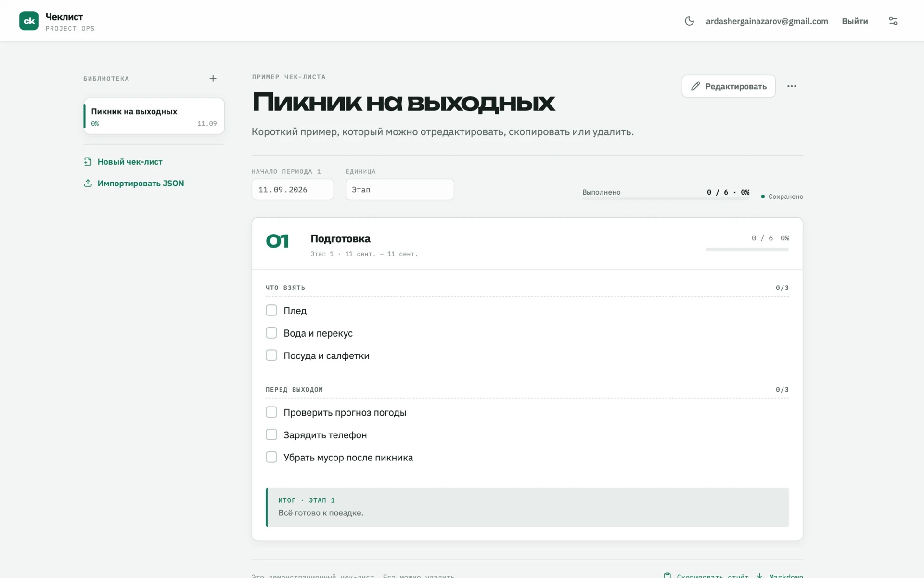Image resolution: width=924 pixels, height=578 pixels.
Task: Tick Проверить прогноз погоды checkbox
Action: (x=271, y=412)
